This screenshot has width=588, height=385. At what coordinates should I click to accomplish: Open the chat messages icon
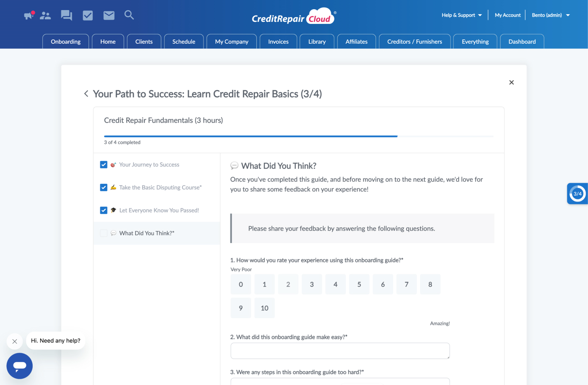coord(66,16)
